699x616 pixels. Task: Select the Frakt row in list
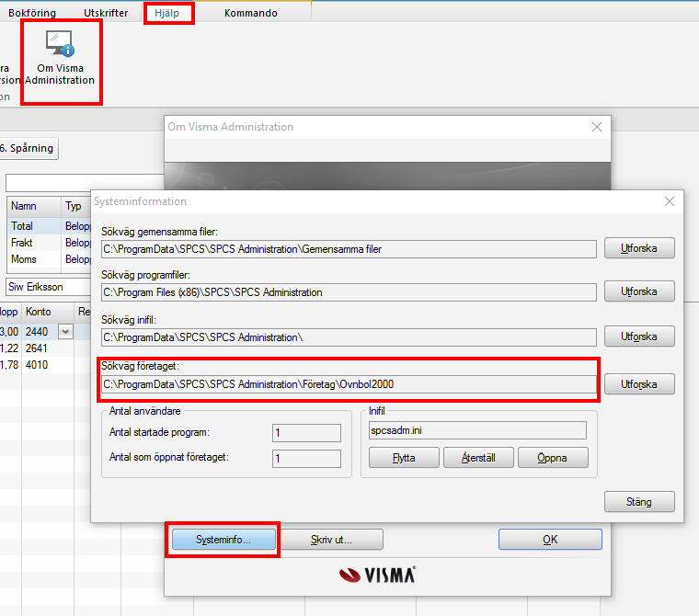coord(49,243)
